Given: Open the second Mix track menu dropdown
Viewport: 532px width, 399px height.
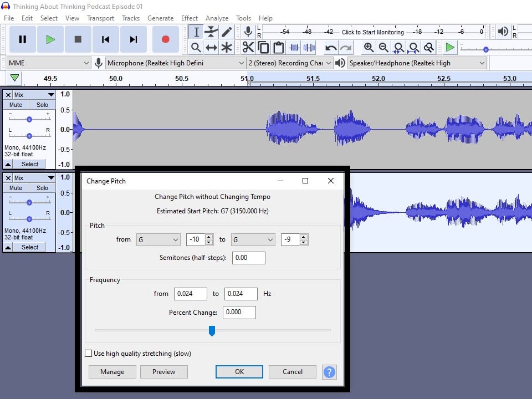Looking at the screenshot, I should tap(34, 178).
